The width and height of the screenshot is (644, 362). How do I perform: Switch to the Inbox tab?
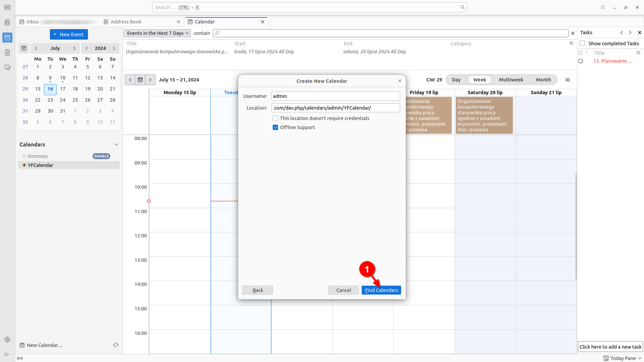point(57,22)
